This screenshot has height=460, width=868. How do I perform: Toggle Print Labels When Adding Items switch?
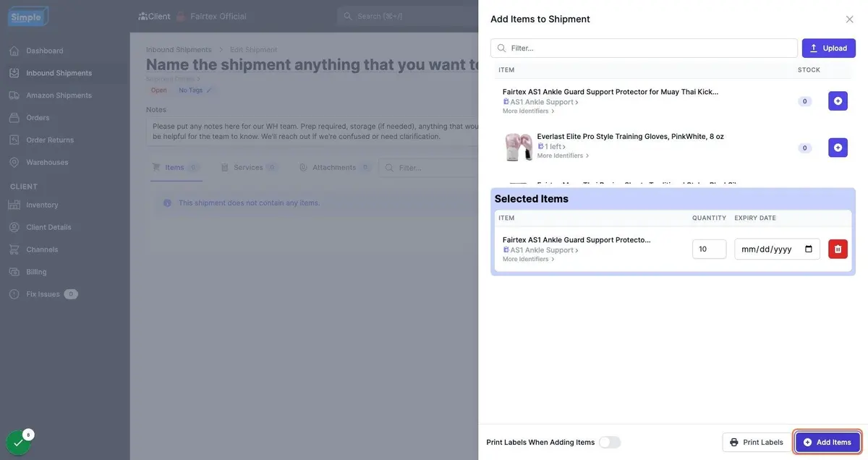pyautogui.click(x=609, y=442)
